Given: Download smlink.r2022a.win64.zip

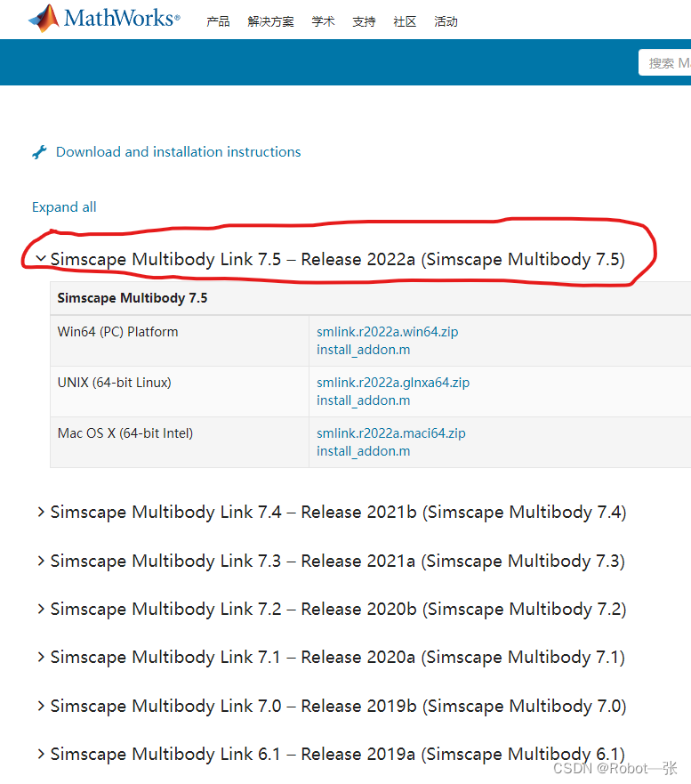Looking at the screenshot, I should point(387,332).
